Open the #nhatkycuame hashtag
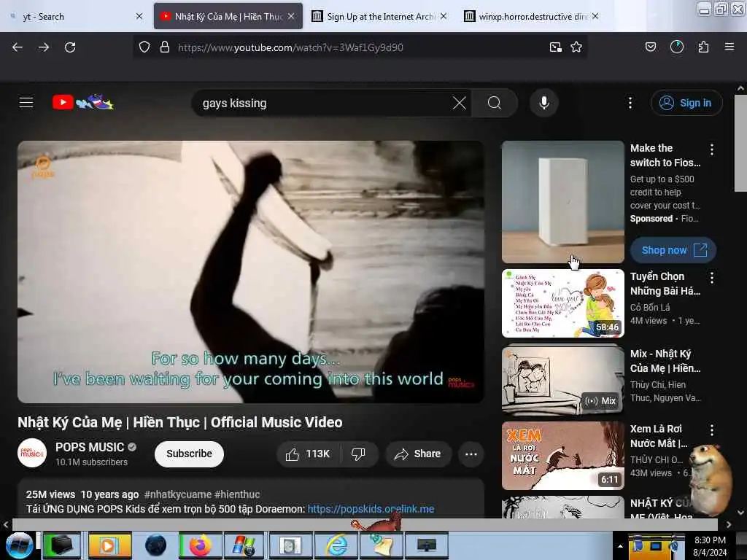The width and height of the screenshot is (747, 560). coord(178,494)
